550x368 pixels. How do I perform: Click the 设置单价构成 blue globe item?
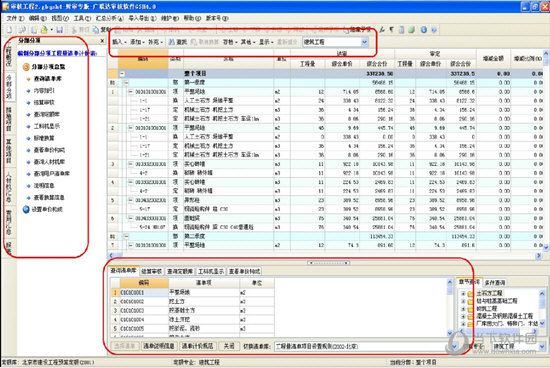click(x=42, y=209)
